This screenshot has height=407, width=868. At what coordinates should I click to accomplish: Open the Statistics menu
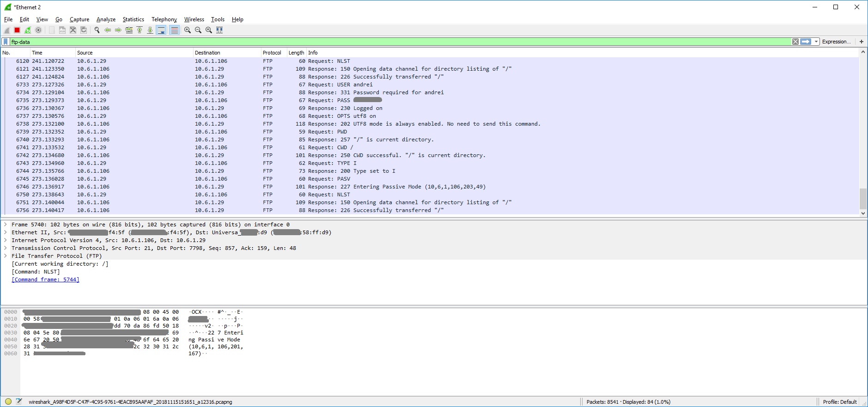[133, 19]
